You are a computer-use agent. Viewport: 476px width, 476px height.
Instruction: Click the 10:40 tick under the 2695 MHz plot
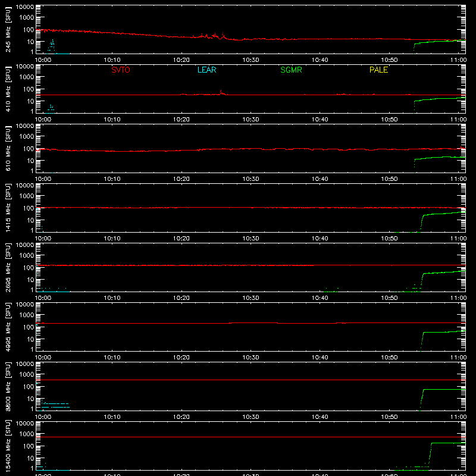pos(320,298)
